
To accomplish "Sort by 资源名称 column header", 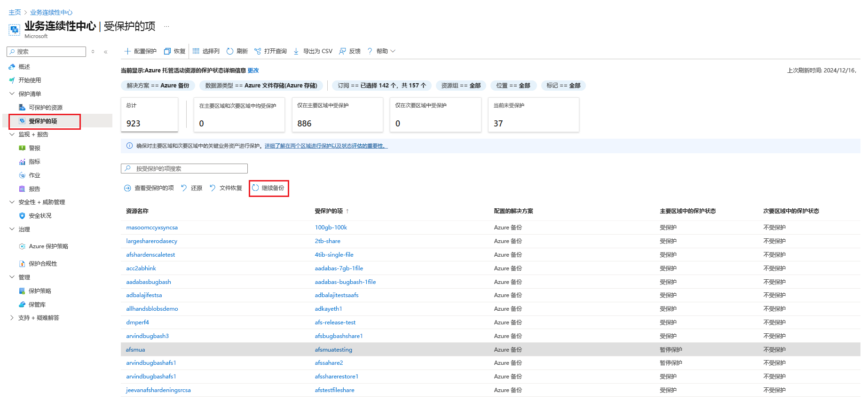I will coord(137,211).
